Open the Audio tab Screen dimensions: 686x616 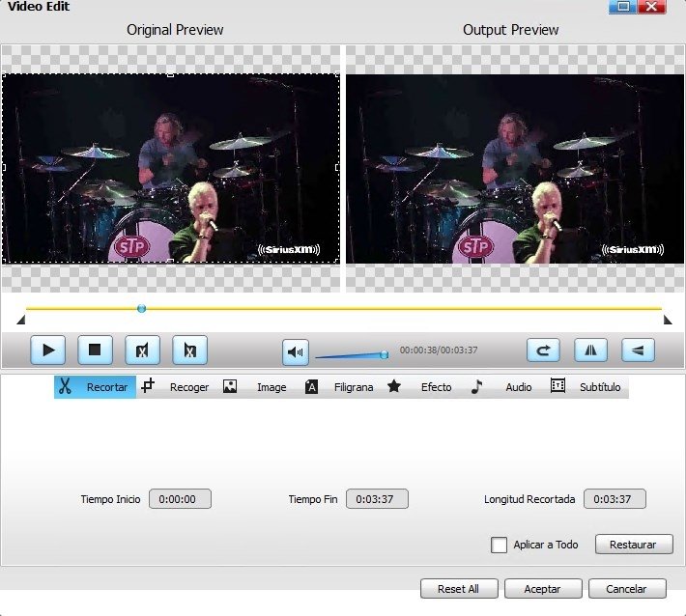point(505,387)
